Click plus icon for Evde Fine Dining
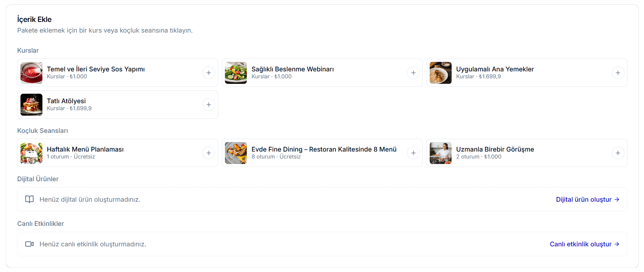This screenshot has height=272, width=644. pos(413,153)
